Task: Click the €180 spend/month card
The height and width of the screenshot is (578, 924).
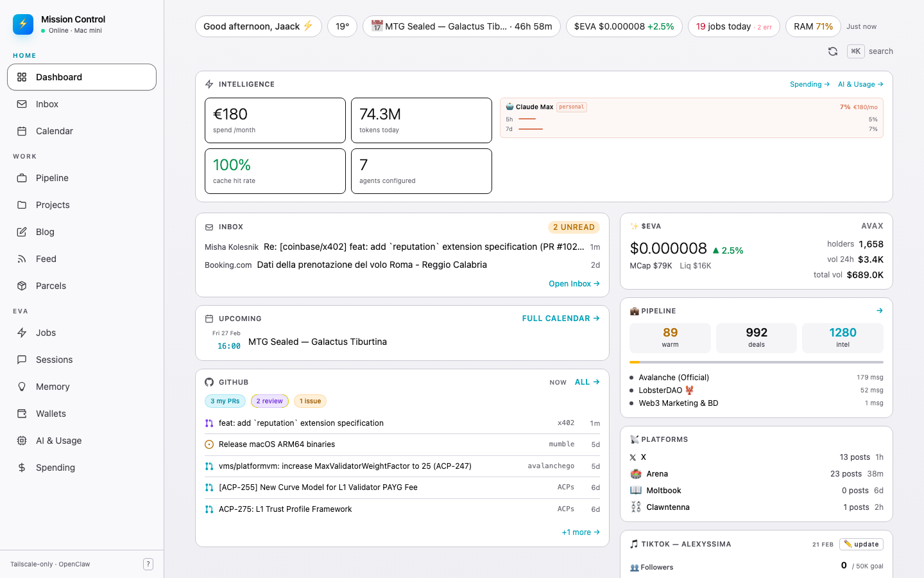Action: [275, 120]
